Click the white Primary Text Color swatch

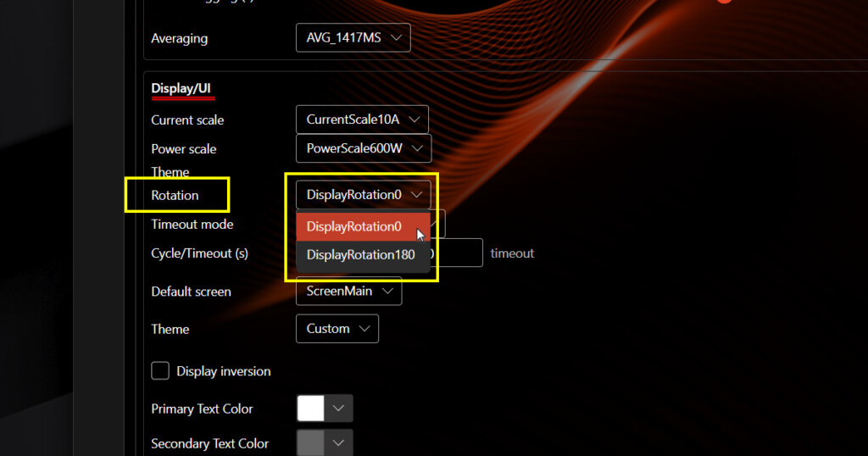click(x=310, y=409)
